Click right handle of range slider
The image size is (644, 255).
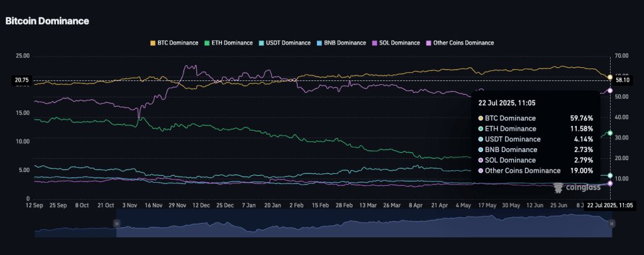(x=611, y=223)
